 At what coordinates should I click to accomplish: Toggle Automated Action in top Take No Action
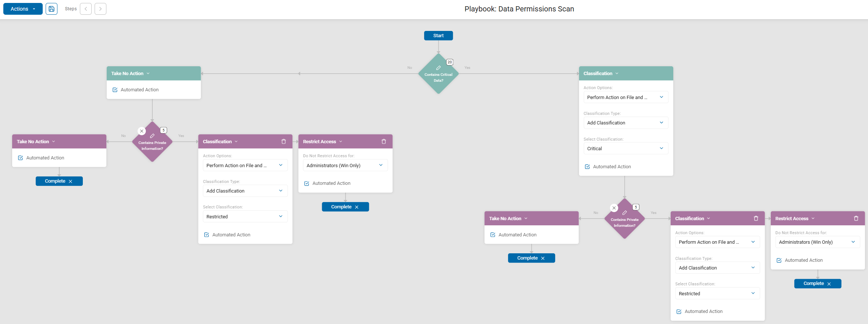tap(115, 90)
